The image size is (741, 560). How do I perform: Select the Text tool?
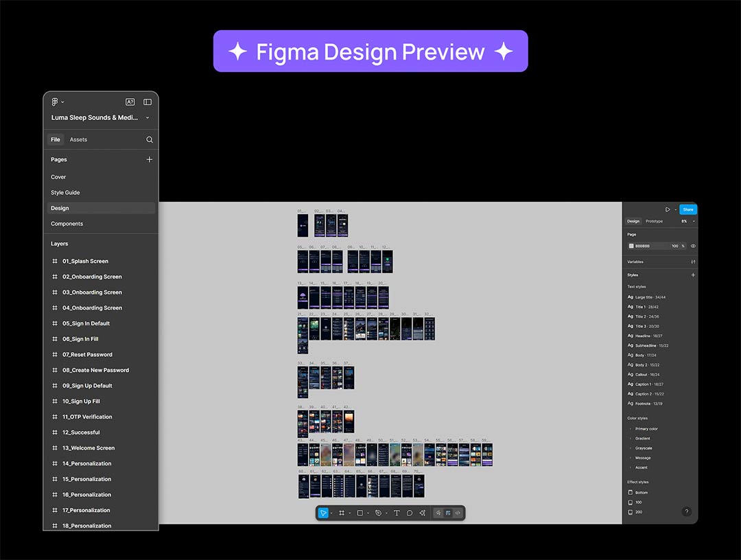(x=397, y=513)
